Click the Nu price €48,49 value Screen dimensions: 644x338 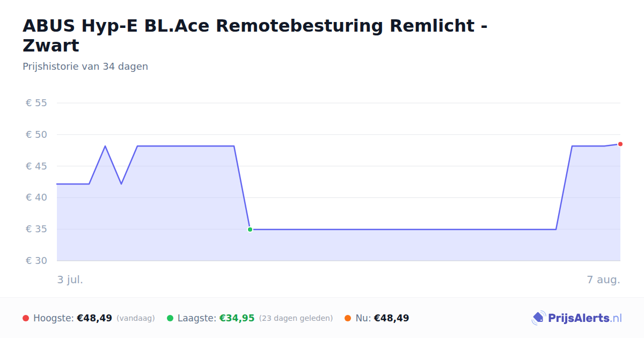391,318
